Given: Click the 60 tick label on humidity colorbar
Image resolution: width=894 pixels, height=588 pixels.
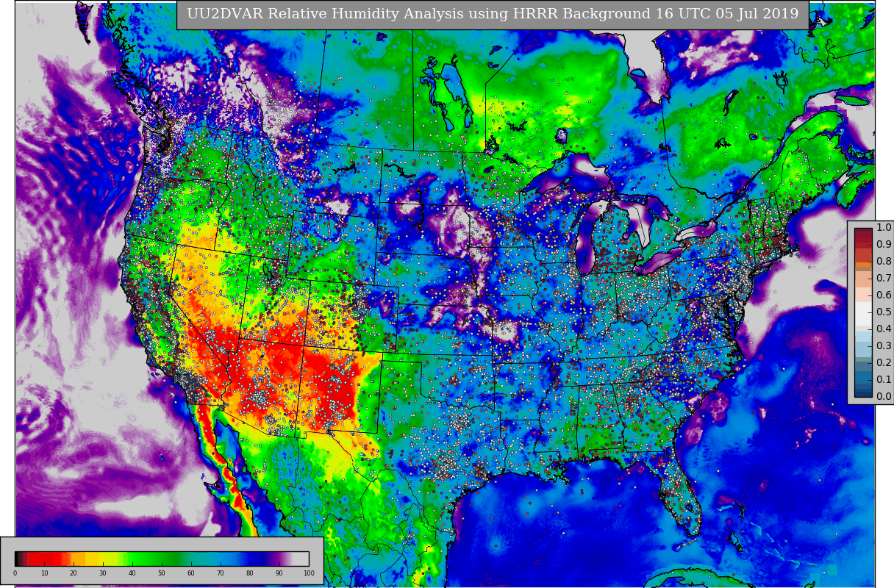Looking at the screenshot, I should coord(191,573).
